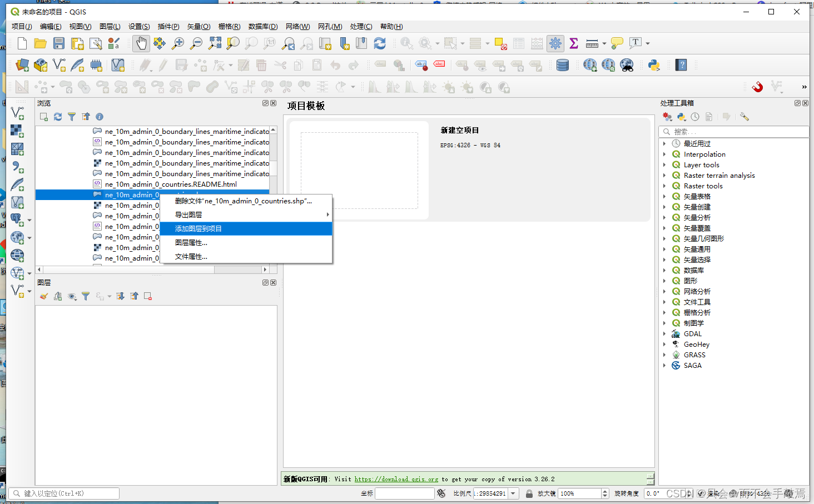Choose 添加图层到项目 in the context menu
The width and height of the screenshot is (814, 504).
click(x=246, y=229)
